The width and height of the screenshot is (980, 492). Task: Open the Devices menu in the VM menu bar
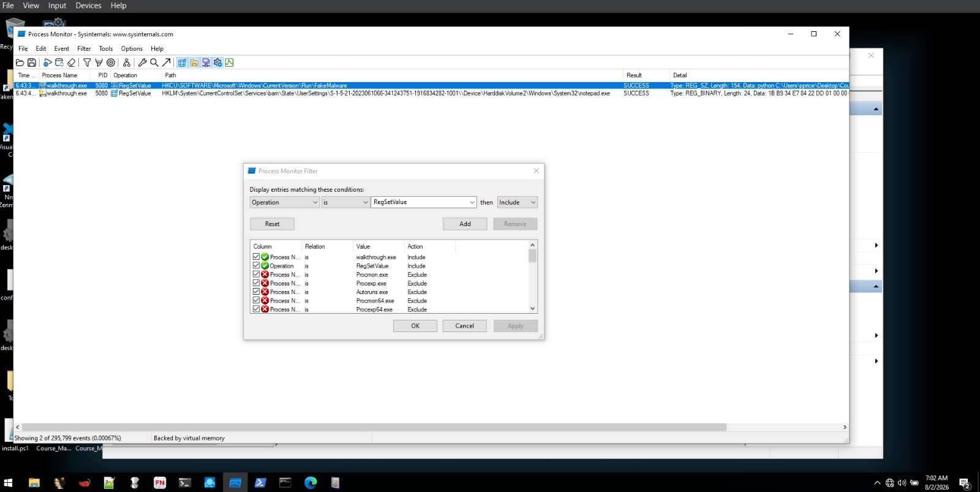click(88, 6)
